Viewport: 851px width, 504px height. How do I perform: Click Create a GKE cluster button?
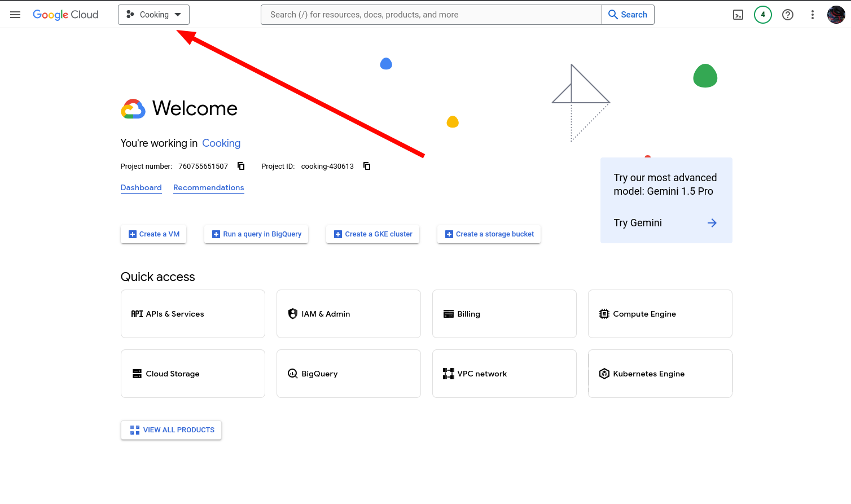click(x=372, y=234)
